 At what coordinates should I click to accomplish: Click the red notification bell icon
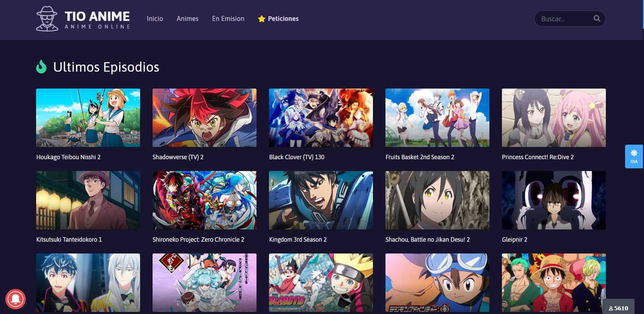(x=15, y=299)
